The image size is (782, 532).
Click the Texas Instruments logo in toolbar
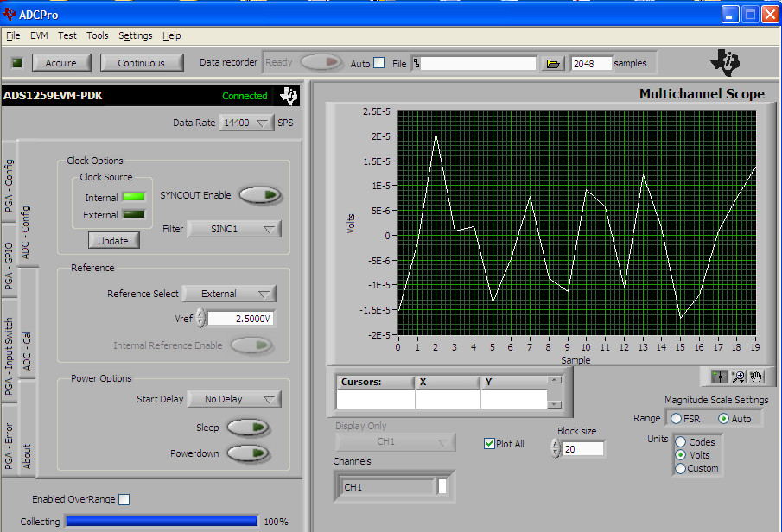click(x=725, y=63)
